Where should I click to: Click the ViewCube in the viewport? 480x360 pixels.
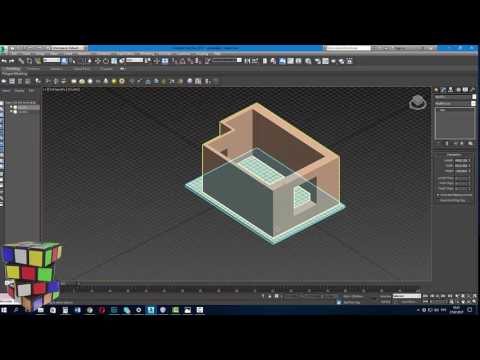click(418, 102)
